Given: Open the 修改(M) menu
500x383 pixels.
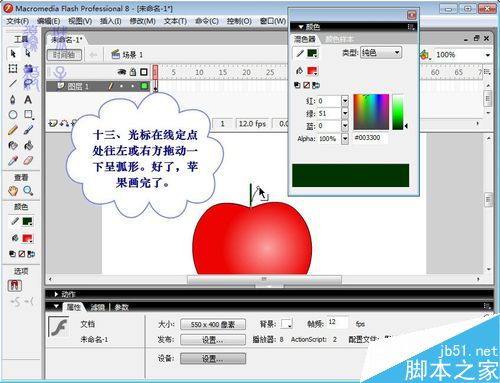Looking at the screenshot, I should (142, 21).
